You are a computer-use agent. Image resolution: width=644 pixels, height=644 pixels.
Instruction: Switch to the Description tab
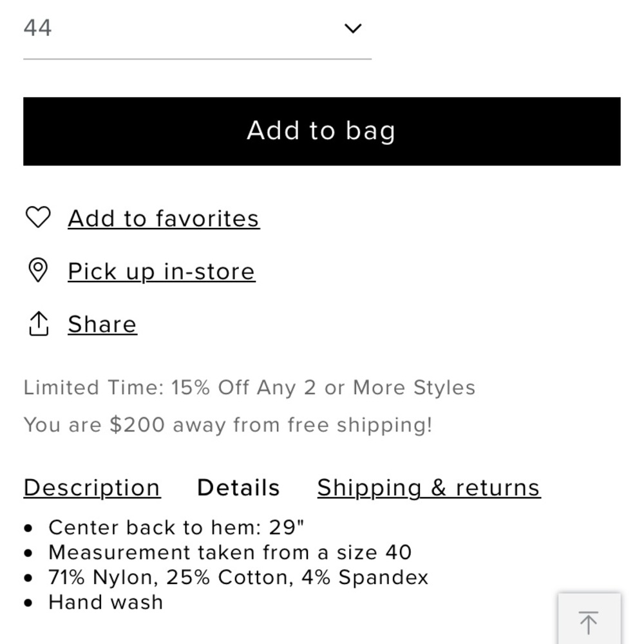pos(92,488)
